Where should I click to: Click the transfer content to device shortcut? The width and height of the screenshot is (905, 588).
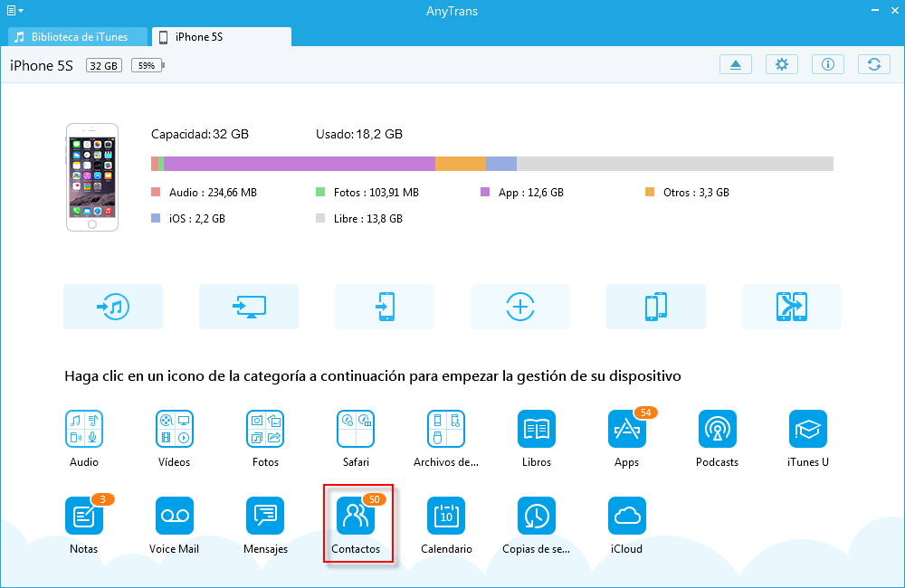385,307
